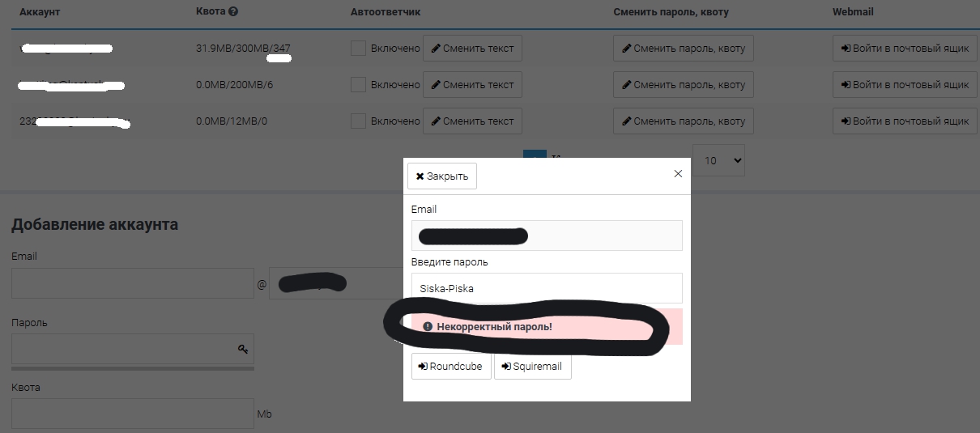Click Сменить пароль, квоту for second account

(x=684, y=85)
